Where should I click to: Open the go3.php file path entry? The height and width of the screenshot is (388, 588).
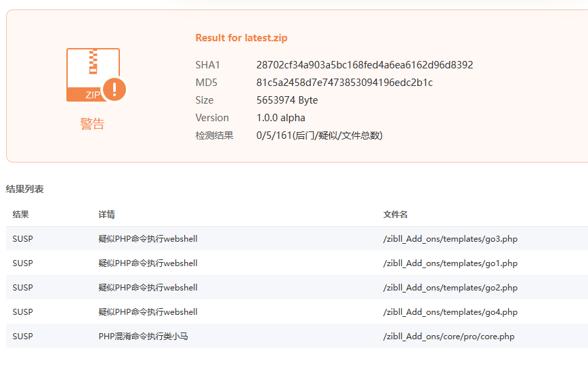(450, 239)
